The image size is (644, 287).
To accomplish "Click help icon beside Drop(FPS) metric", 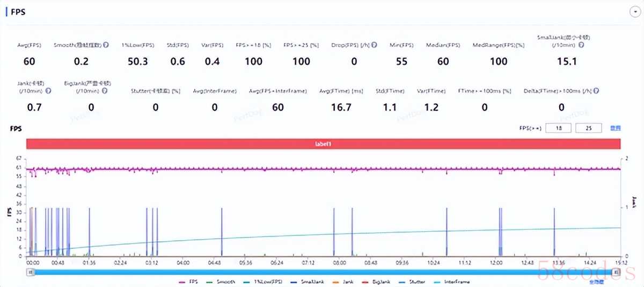I will coord(374,45).
